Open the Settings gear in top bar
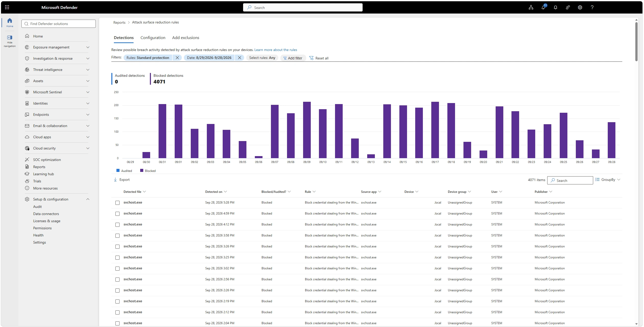 point(580,7)
